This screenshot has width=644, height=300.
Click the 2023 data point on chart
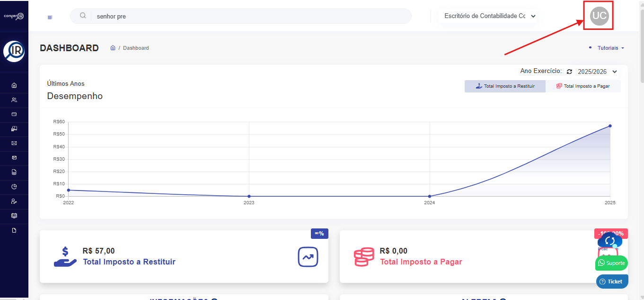(x=249, y=196)
